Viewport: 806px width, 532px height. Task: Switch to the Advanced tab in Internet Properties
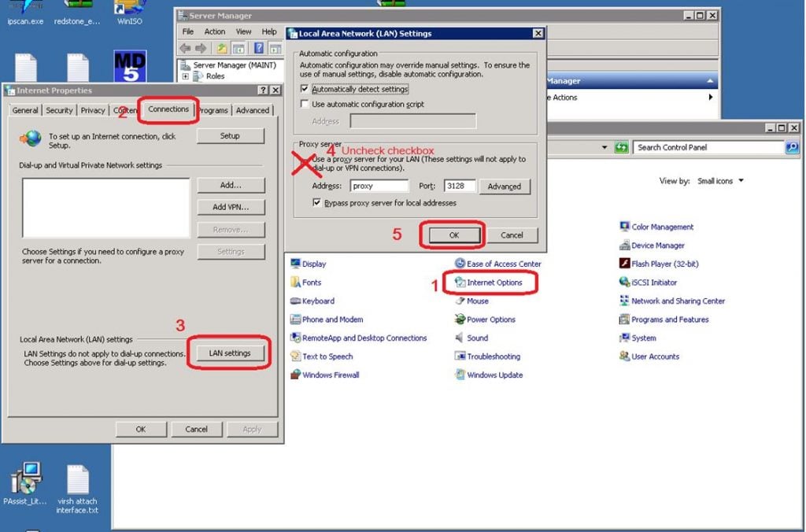click(x=253, y=110)
